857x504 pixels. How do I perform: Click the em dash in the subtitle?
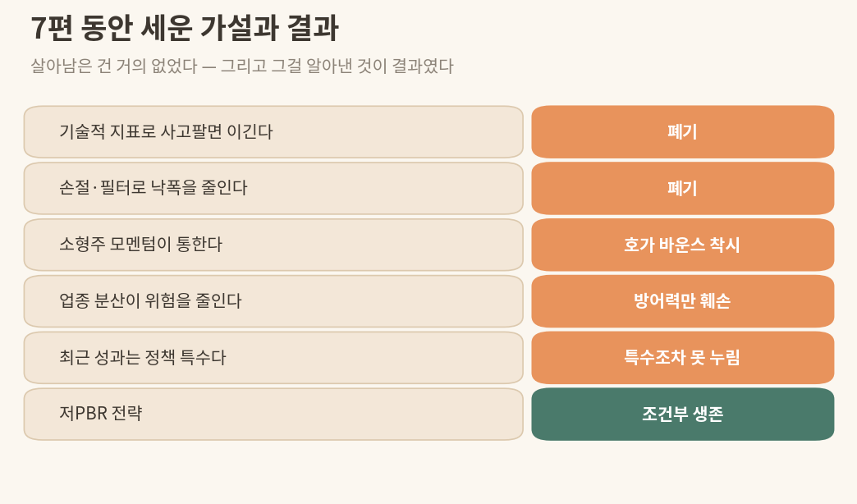(x=209, y=66)
